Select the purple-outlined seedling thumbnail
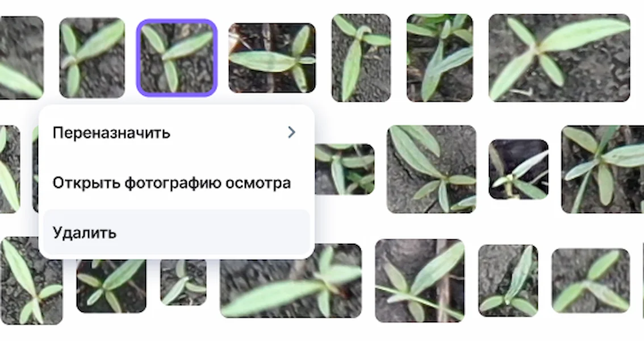 click(177, 57)
